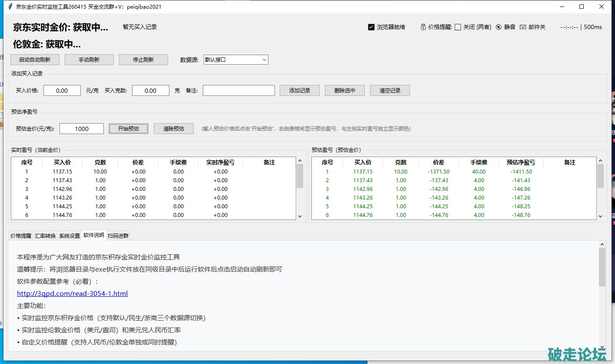Go to the 扫码进群 tab
Screen dimensions: 615x364
tap(118, 236)
